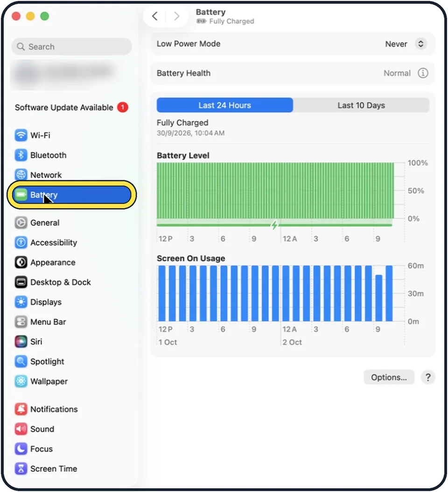This screenshot has width=448, height=492.
Task: Select Accessibility label in sidebar
Action: coord(54,242)
